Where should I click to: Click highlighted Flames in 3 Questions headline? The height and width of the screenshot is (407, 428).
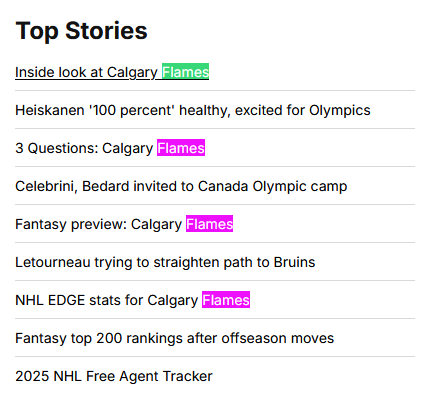181,148
